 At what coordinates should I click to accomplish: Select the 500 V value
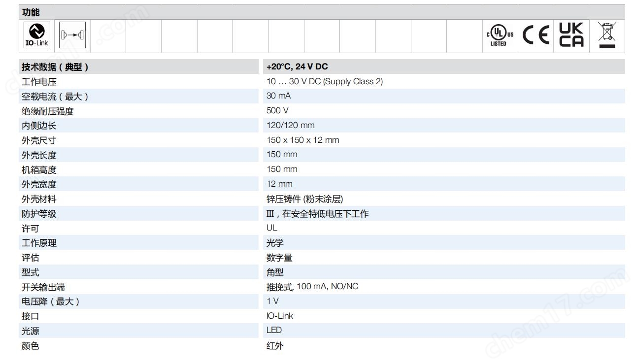(277, 111)
